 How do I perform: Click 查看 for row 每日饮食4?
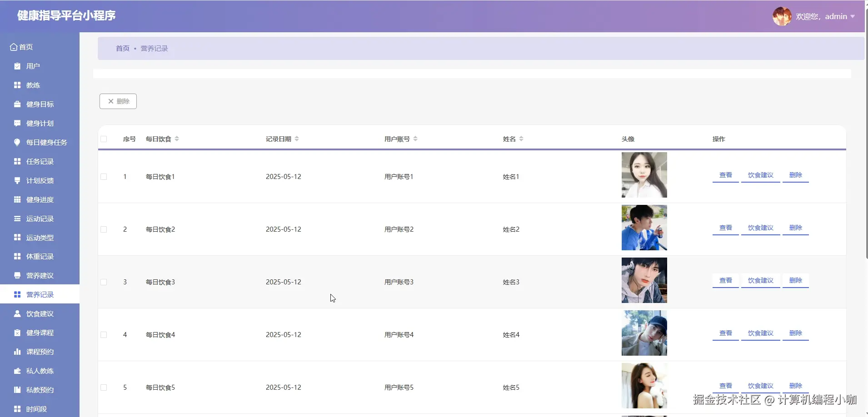tap(726, 333)
